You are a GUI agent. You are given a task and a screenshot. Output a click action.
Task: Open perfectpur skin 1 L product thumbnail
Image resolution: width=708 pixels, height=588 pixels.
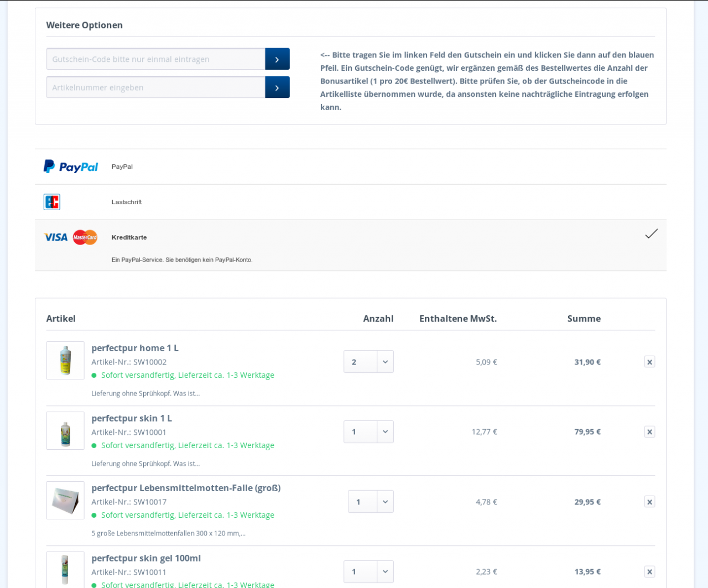65,430
